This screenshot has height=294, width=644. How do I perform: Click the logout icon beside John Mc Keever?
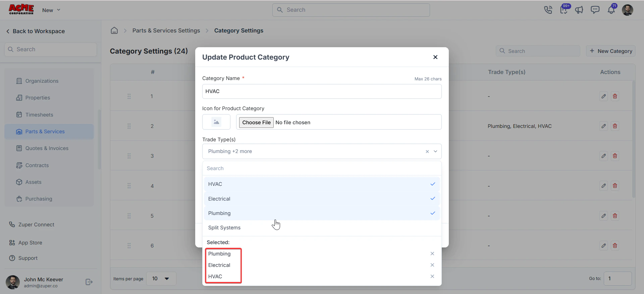[89, 282]
